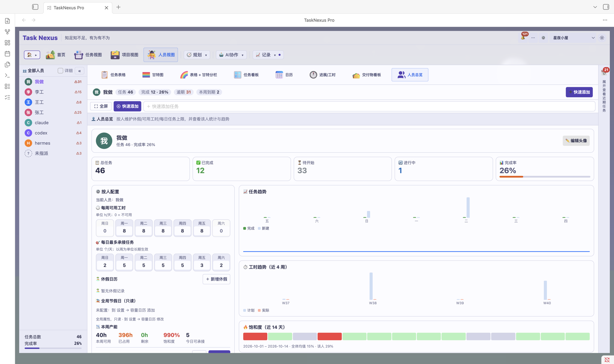
Task: Click the three-dot menu beside the bell
Action: (x=533, y=38)
